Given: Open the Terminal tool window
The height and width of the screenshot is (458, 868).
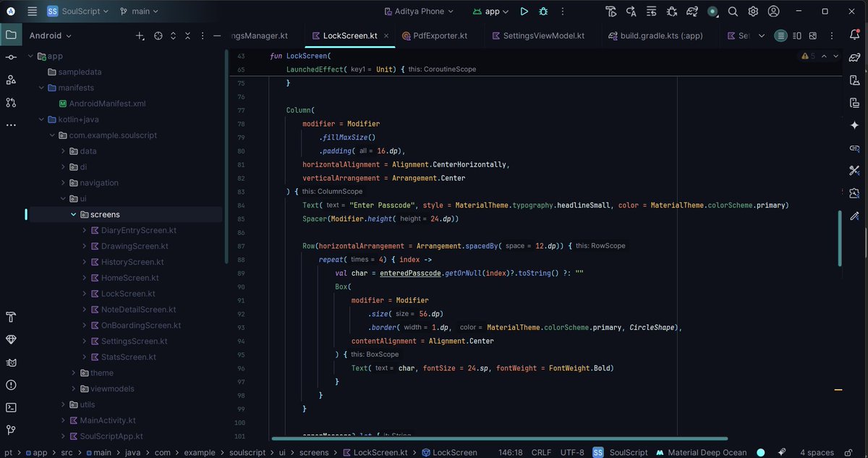Looking at the screenshot, I should 10,407.
